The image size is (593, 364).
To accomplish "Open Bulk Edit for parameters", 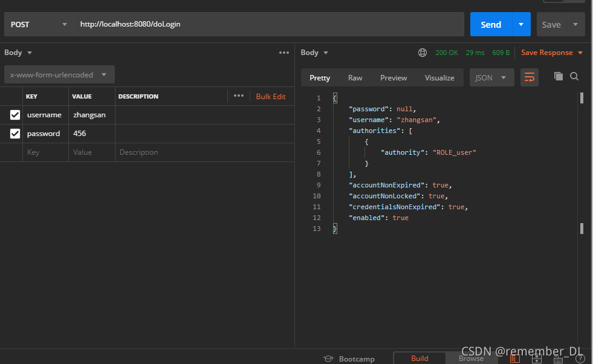I will (x=271, y=97).
